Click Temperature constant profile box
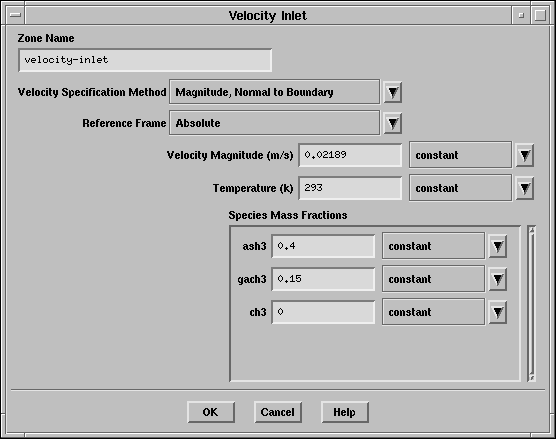Viewport: 556px width, 439px height. 461,188
